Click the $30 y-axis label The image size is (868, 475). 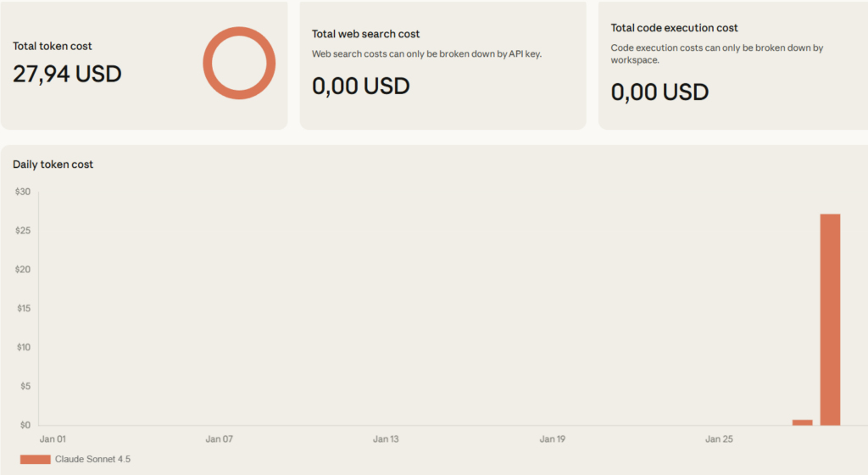coord(23,193)
